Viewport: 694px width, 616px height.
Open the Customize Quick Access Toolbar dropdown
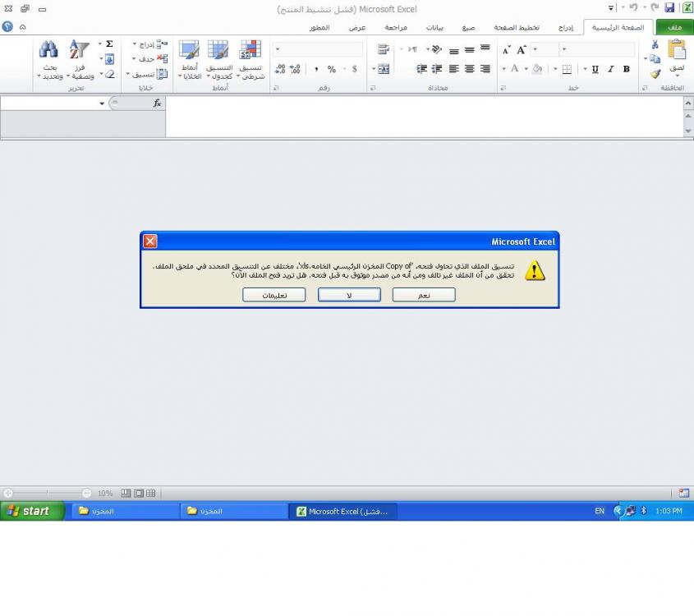pyautogui.click(x=611, y=8)
